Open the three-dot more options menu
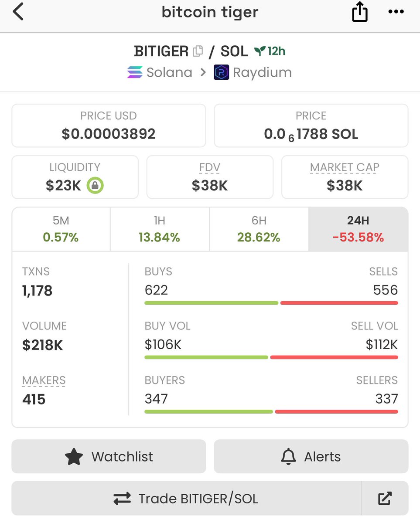 pos(396,12)
